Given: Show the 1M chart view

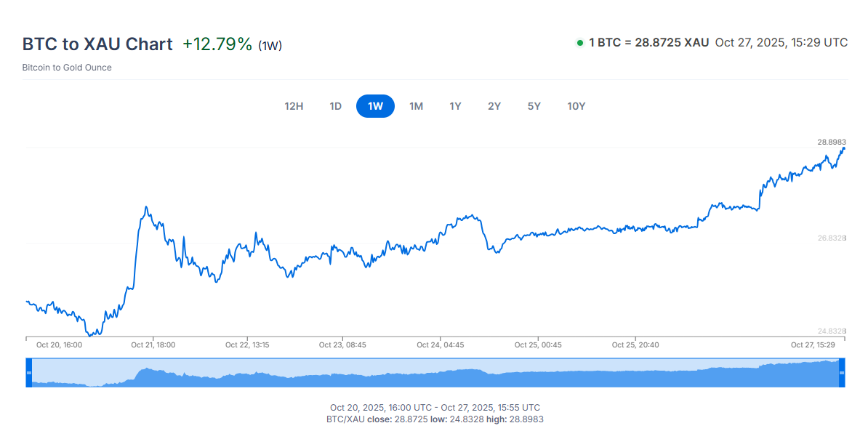Looking at the screenshot, I should tap(416, 106).
